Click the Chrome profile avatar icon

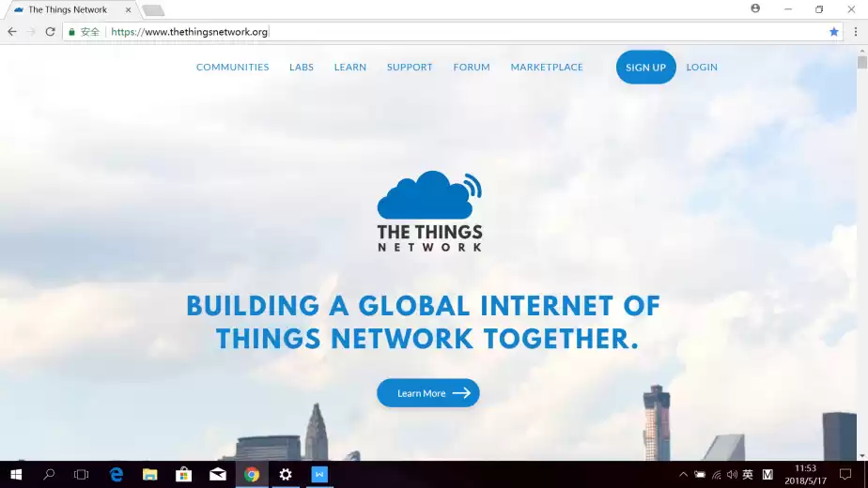coord(755,8)
